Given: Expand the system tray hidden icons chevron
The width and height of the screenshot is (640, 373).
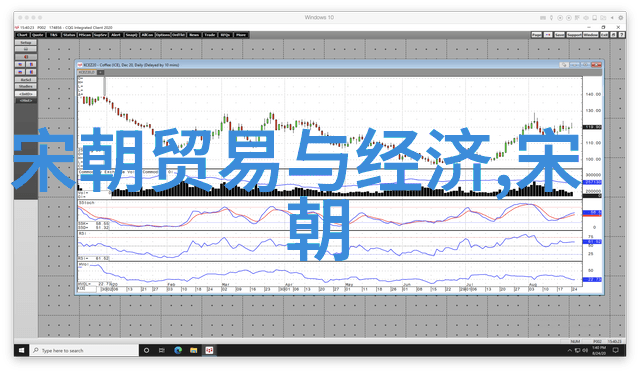Looking at the screenshot, I should pos(569,351).
